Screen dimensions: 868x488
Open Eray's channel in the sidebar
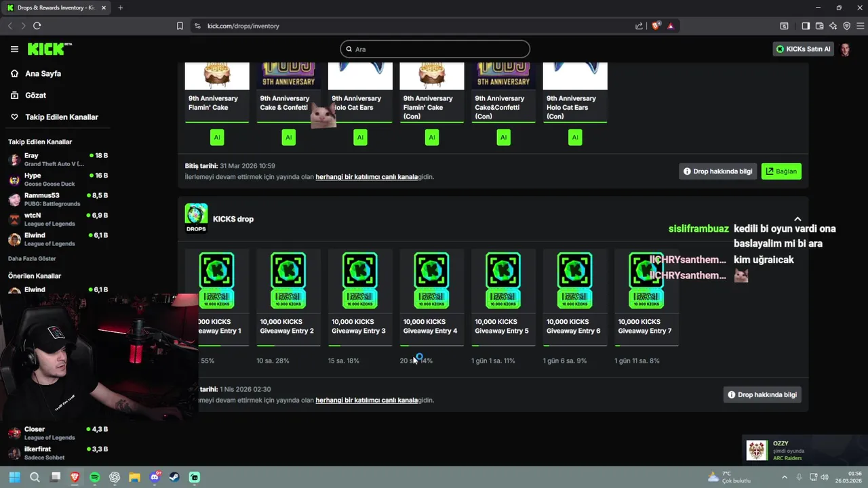point(58,159)
